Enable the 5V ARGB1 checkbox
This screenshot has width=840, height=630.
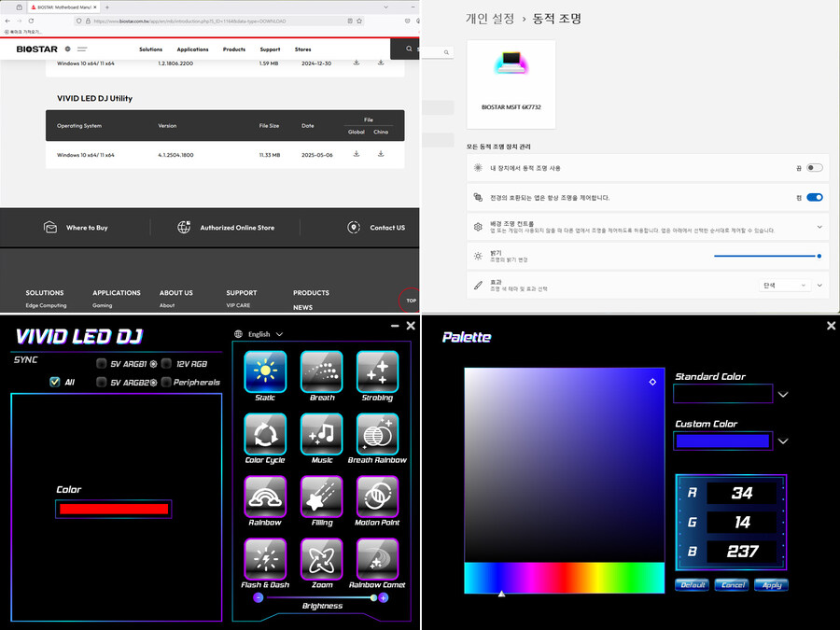click(101, 364)
